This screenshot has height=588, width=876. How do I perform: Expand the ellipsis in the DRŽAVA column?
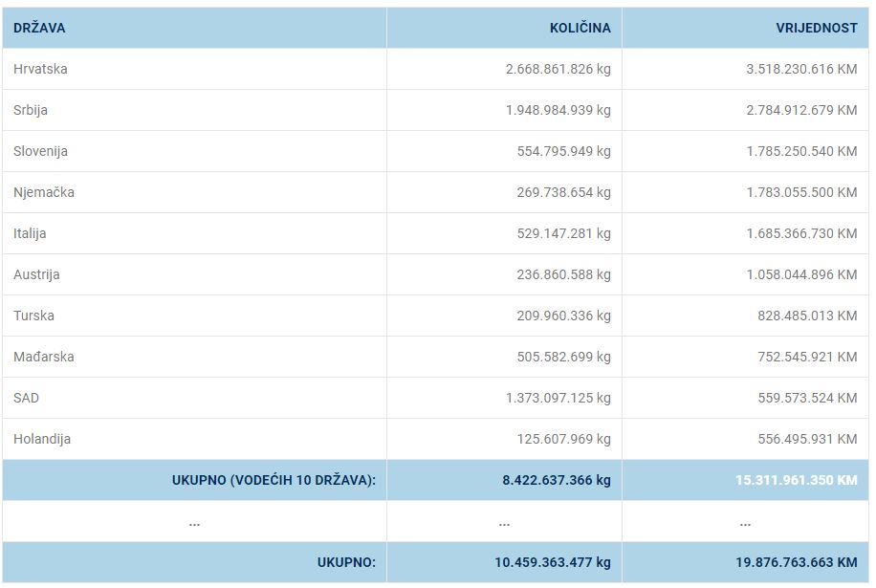coord(194,522)
